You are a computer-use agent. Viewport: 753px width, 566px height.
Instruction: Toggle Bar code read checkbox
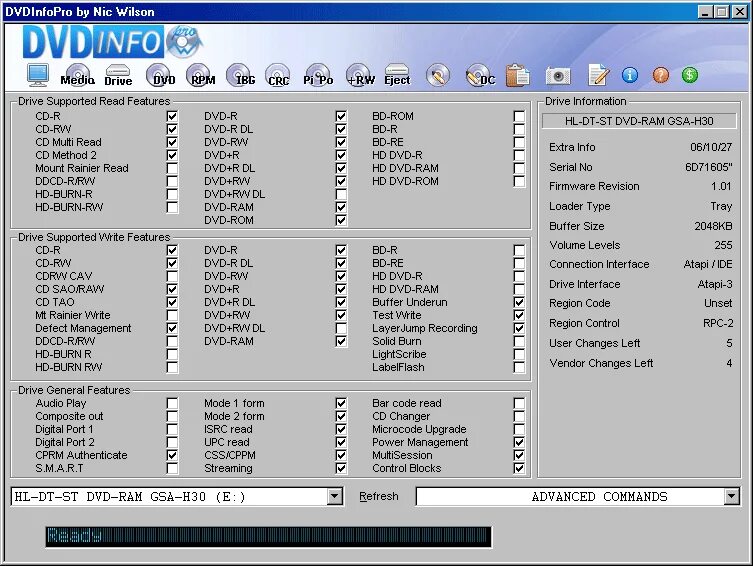coord(519,403)
